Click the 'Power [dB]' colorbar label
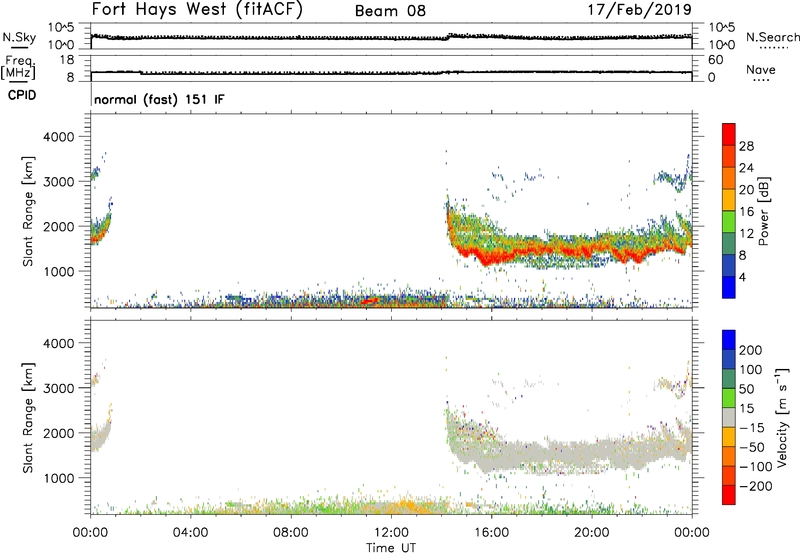The width and height of the screenshot is (800, 554). [x=764, y=211]
